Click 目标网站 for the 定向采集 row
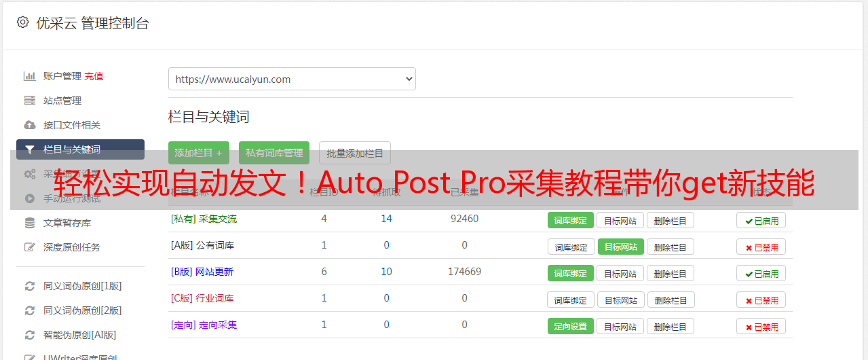 click(x=620, y=326)
